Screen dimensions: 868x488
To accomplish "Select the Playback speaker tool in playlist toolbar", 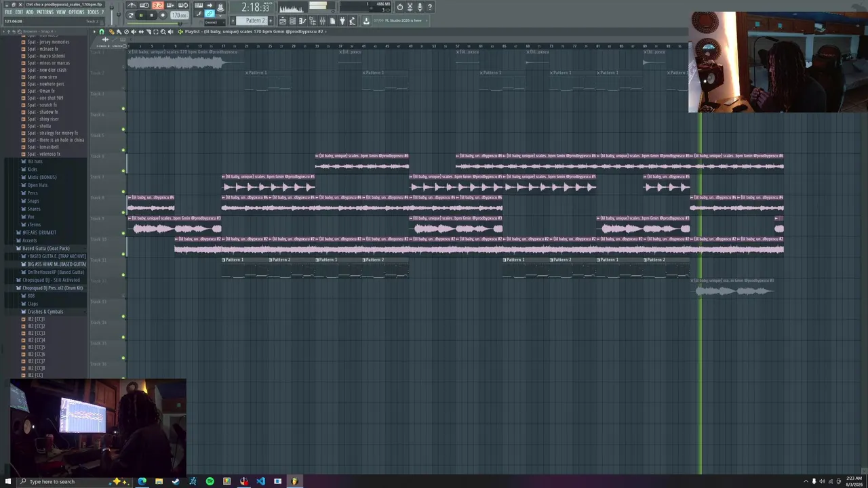I will [x=170, y=32].
